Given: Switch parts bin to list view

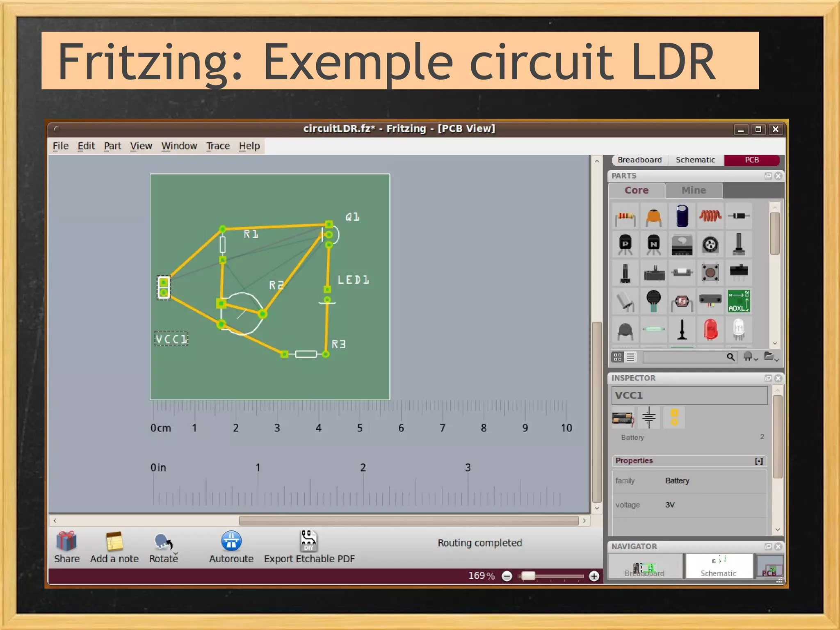Looking at the screenshot, I should 630,357.
